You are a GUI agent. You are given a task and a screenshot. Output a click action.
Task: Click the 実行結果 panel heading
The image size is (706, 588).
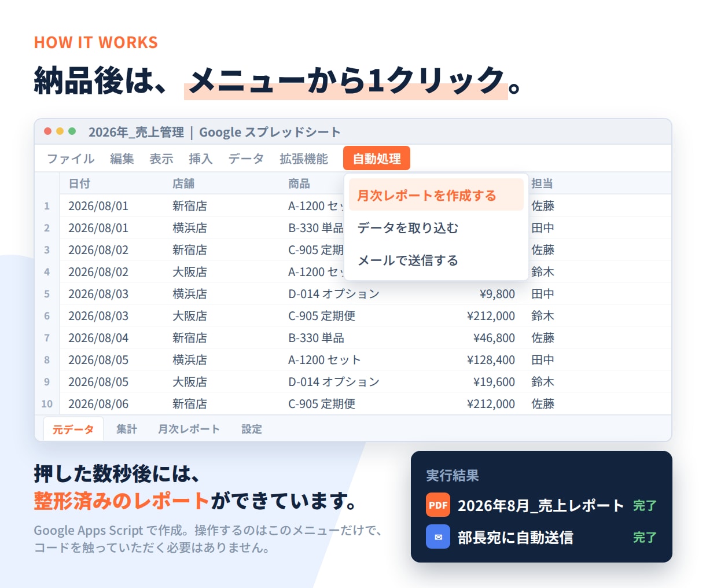(x=453, y=475)
